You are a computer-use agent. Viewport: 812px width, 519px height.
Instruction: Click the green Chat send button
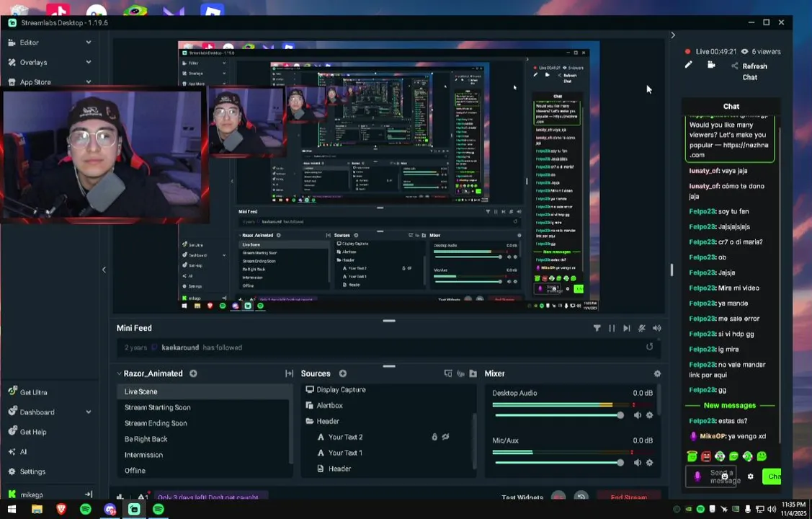point(772,476)
